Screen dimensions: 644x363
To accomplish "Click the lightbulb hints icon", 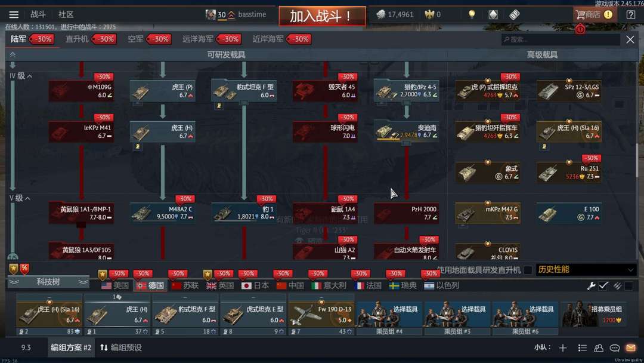I will pyautogui.click(x=472, y=15).
